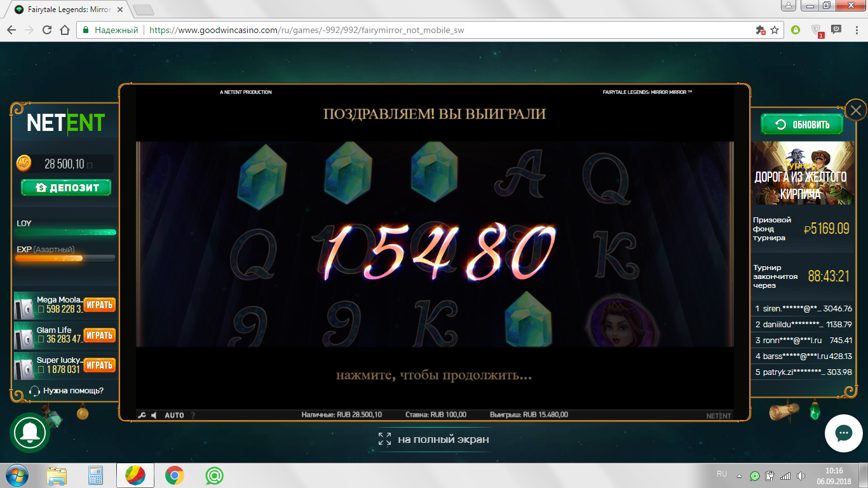The image size is (868, 488).
Task: Open File Explorer from the taskbar
Action: pos(57,475)
